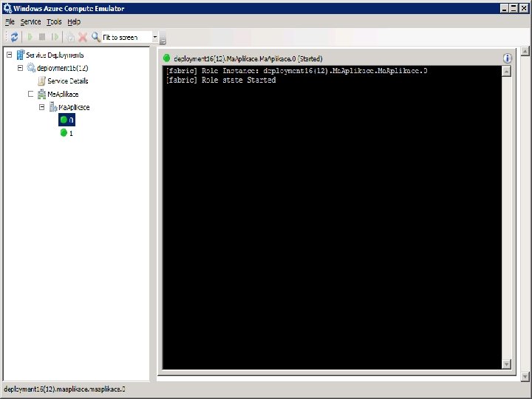Minimize the Compute Emulator window
This screenshot has height=399, width=532.
[x=504, y=8]
